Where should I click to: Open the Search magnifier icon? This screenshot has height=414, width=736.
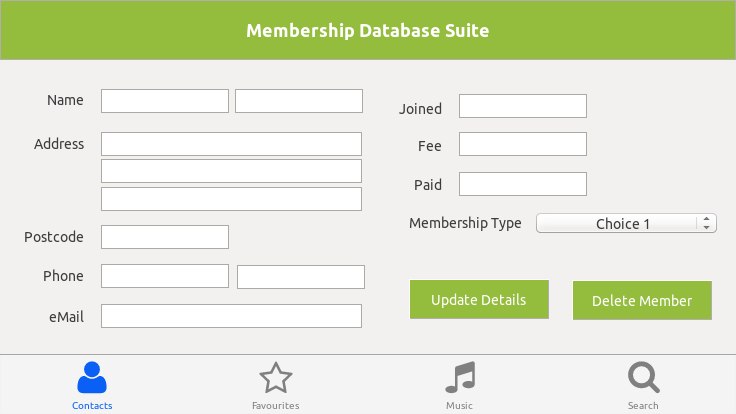click(643, 377)
